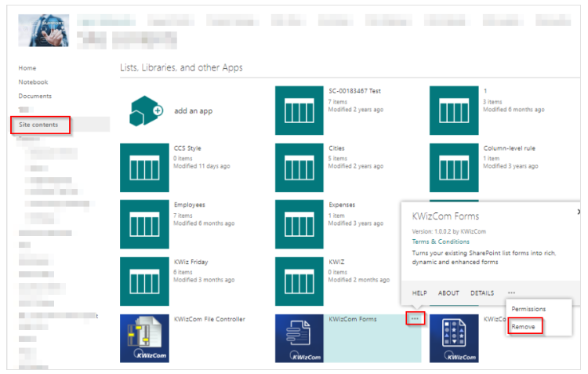Screen dimensions: 588x374
Task: Open the Column-level rule list tile icon
Action: [454, 168]
